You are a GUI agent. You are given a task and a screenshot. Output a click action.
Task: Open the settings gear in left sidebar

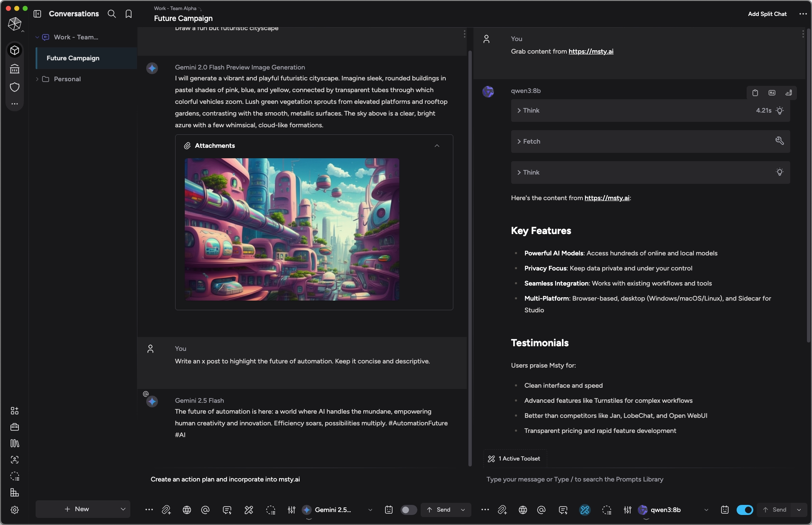[15, 510]
